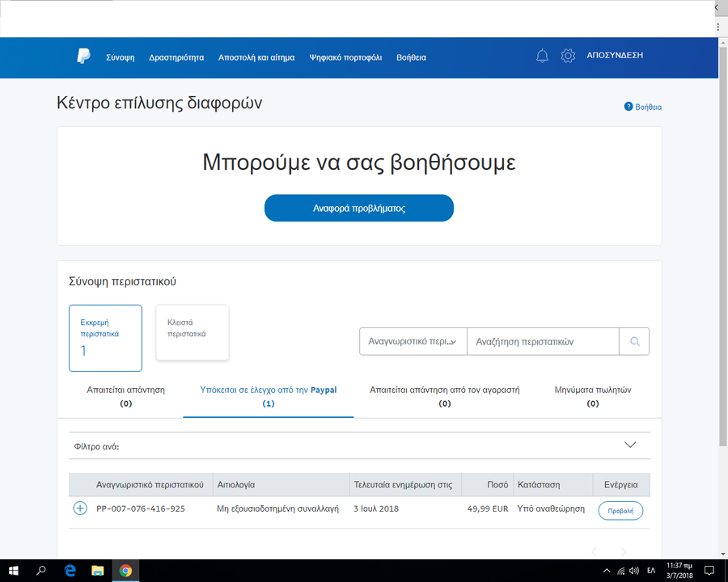Click the Σύνοψη περιστατικού heading
The image size is (728, 582).
(x=123, y=281)
